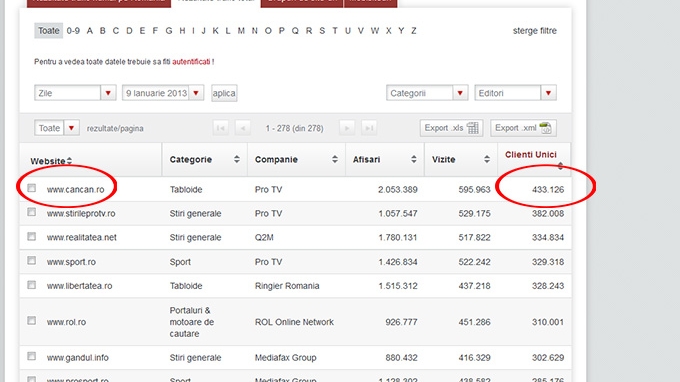Check the www.realitatea.net row checkbox
The height and width of the screenshot is (382, 680).
[31, 236]
